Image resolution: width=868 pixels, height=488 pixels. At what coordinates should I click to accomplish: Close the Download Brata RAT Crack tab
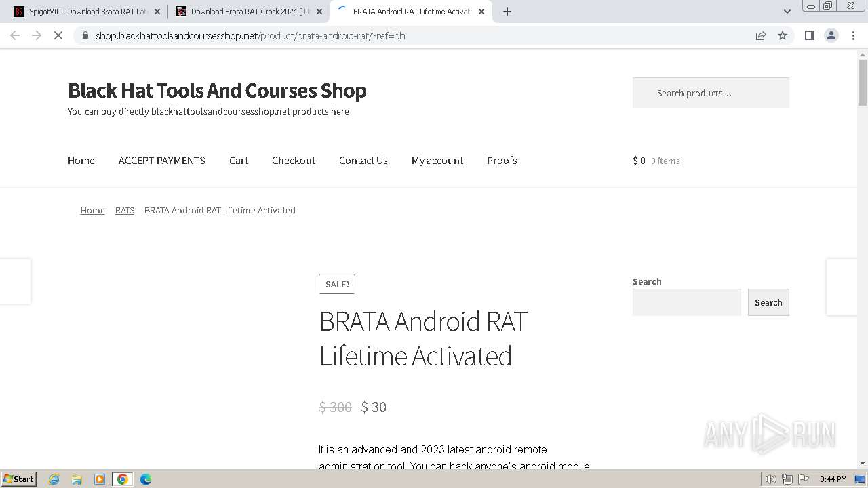click(x=319, y=12)
